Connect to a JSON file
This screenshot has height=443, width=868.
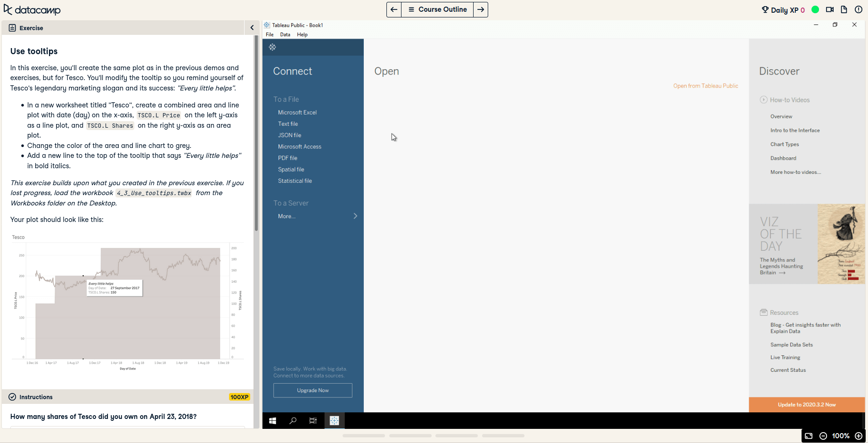point(289,135)
